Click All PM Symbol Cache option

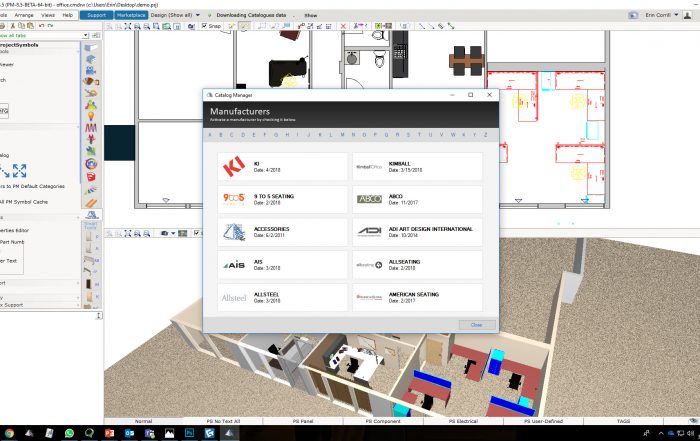(24, 202)
